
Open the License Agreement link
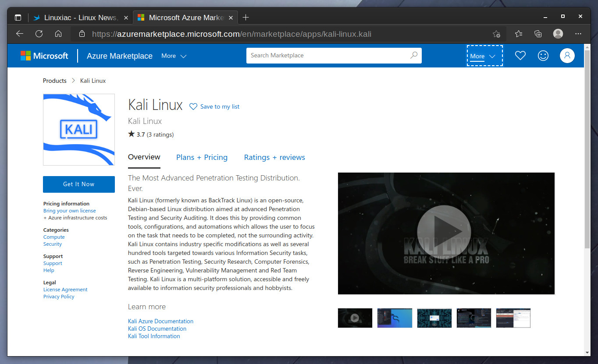click(65, 290)
